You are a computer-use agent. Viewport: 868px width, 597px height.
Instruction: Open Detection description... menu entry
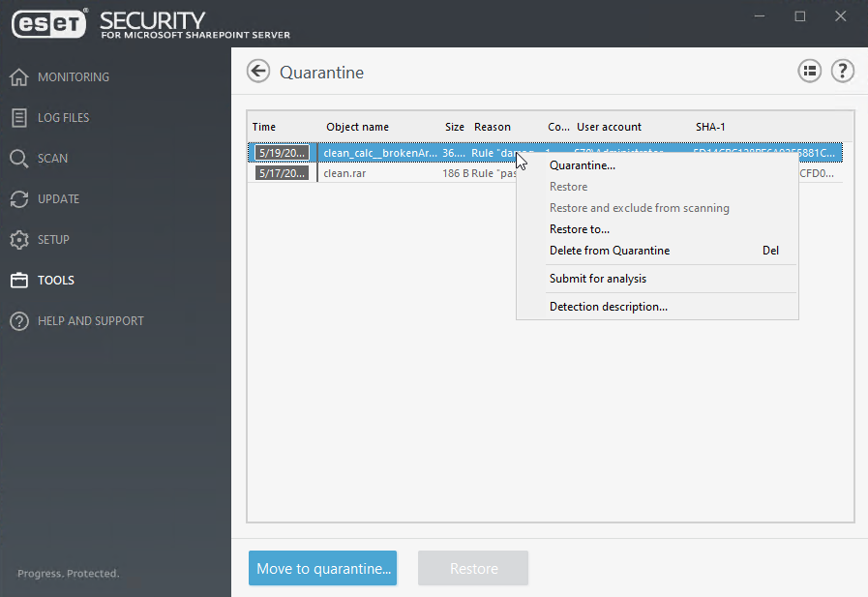608,307
